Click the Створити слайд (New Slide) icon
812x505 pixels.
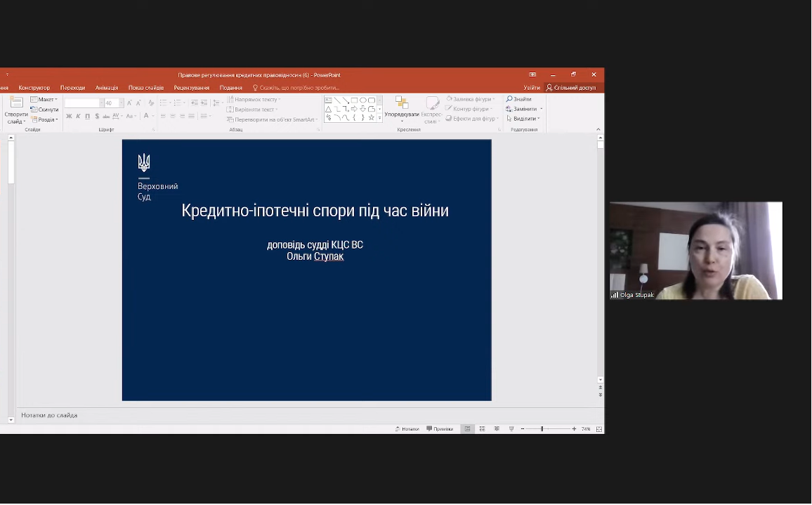tap(16, 104)
